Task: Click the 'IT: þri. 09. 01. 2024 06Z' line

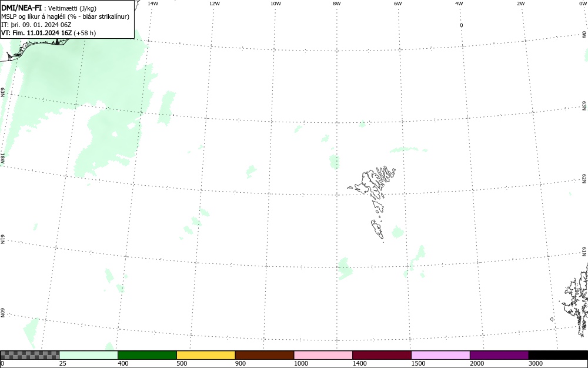Action: click(x=36, y=25)
